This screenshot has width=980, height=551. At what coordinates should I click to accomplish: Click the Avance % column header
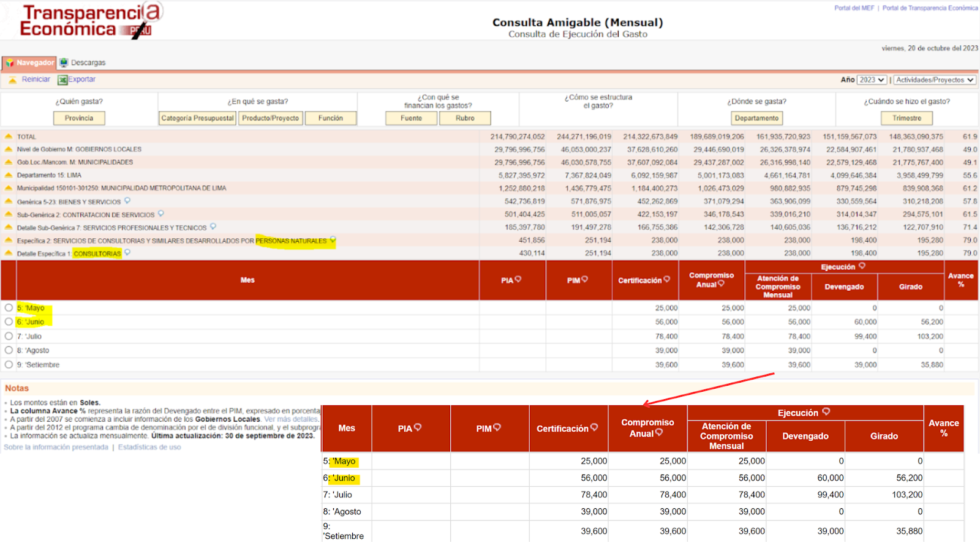[960, 280]
